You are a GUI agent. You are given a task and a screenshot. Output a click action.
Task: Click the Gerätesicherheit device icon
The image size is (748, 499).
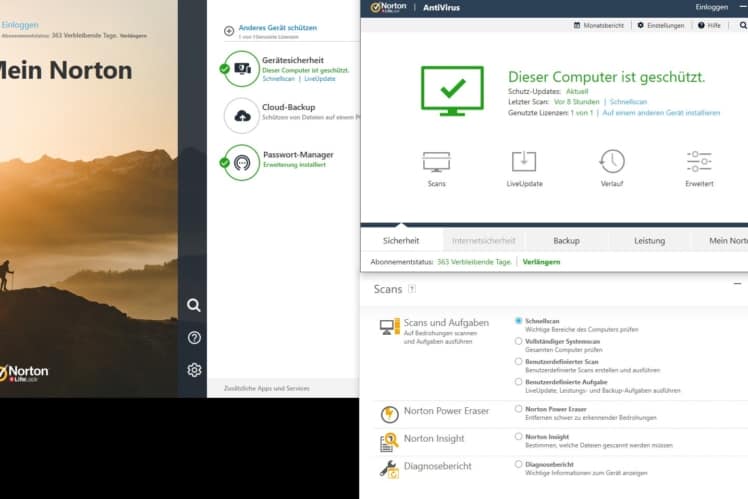coord(242,69)
